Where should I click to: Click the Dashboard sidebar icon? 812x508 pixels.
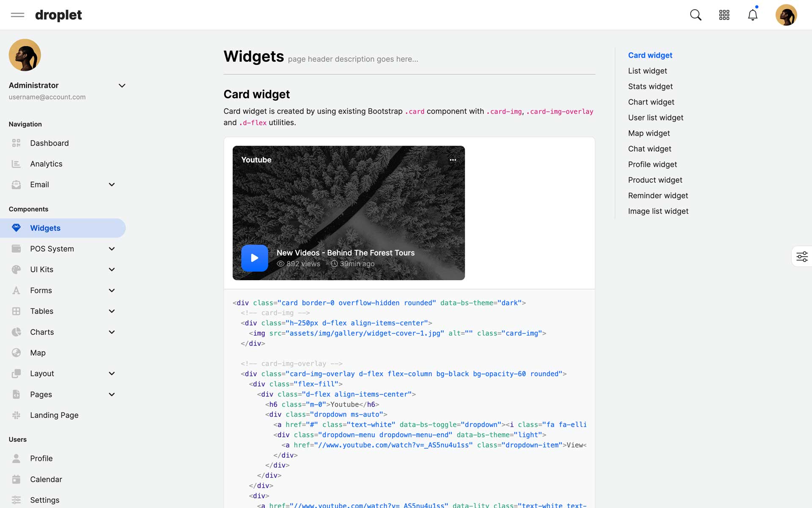coord(16,143)
